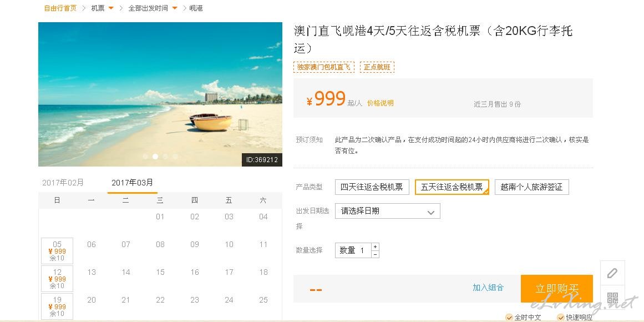Click calendar date 25
This screenshot has height=322, width=644.
[x=263, y=300]
